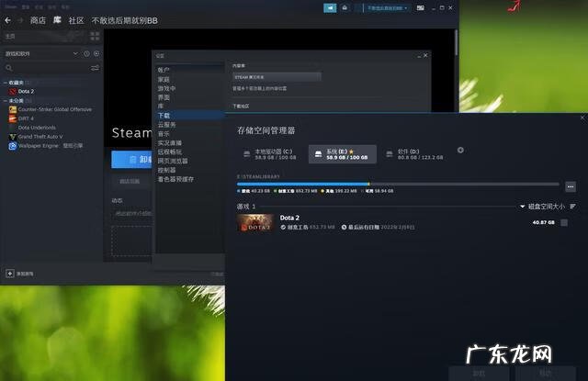Click the Steam main window vertical scrollbar
The image size is (588, 381).
click(456, 43)
